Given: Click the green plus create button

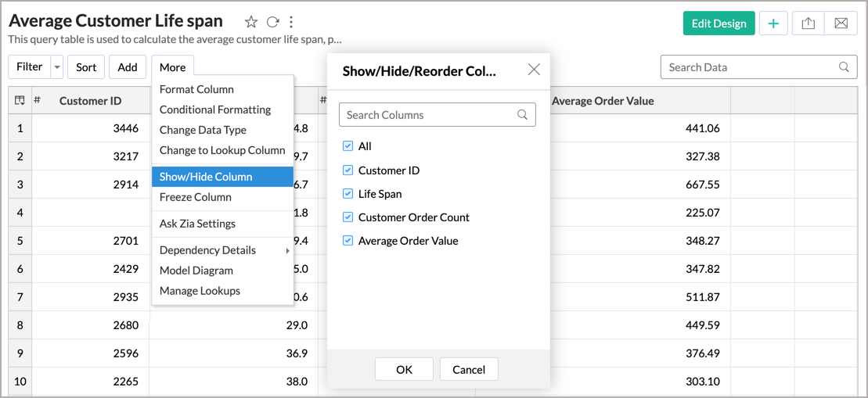Looking at the screenshot, I should [x=773, y=23].
